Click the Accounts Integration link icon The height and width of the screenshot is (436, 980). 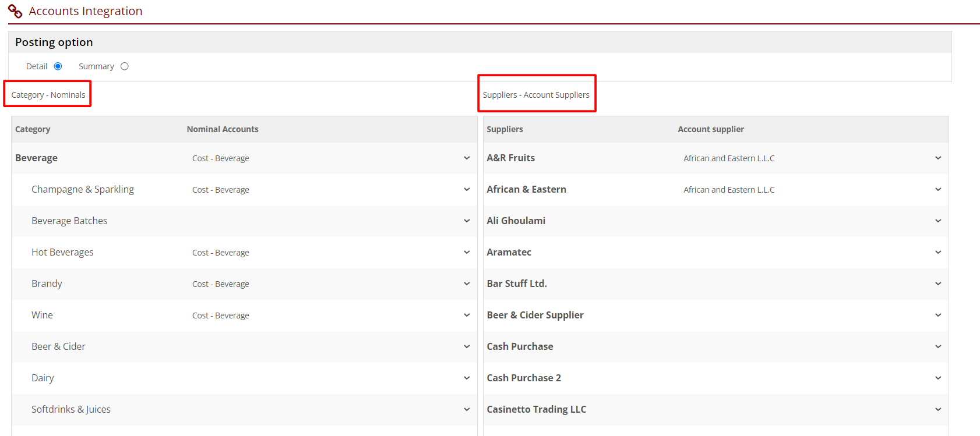[x=15, y=11]
